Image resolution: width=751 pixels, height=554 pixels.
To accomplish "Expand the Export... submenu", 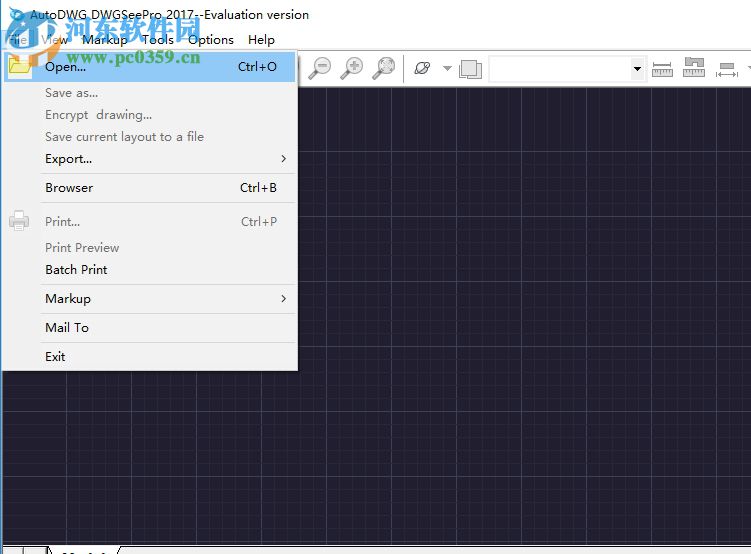I will point(149,159).
